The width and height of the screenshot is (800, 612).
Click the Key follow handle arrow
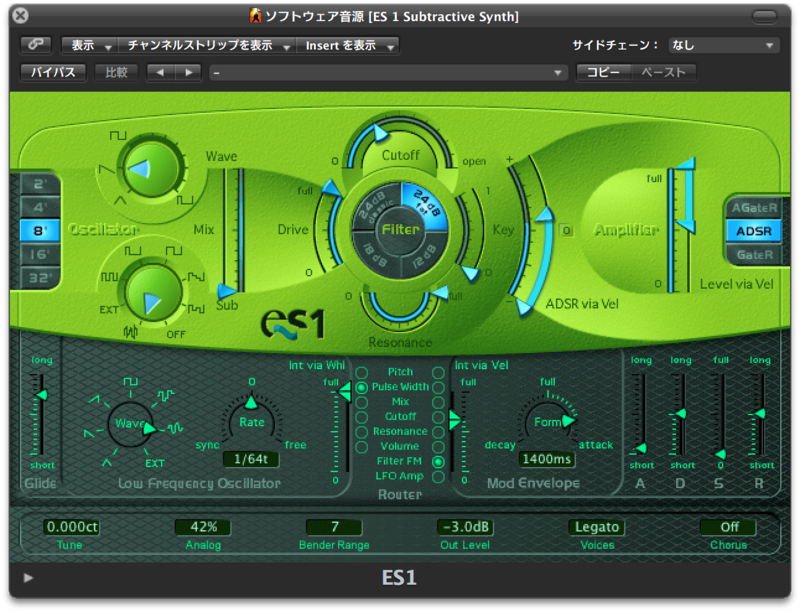[470, 274]
